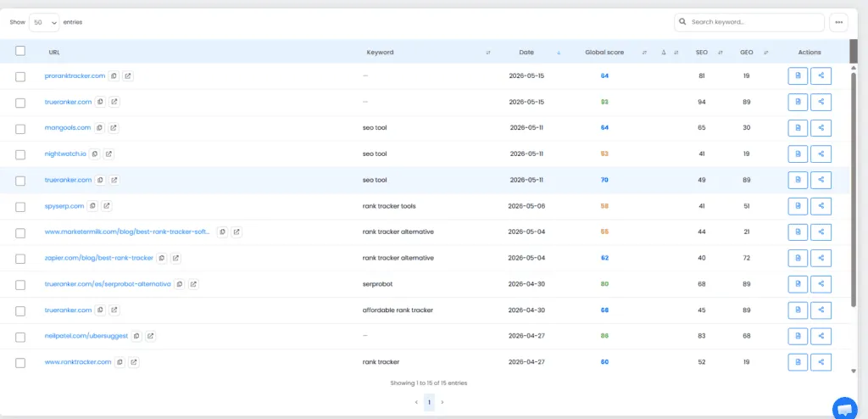Focus the Search keyword field
Viewport: 868px width, 419px height.
coord(749,22)
